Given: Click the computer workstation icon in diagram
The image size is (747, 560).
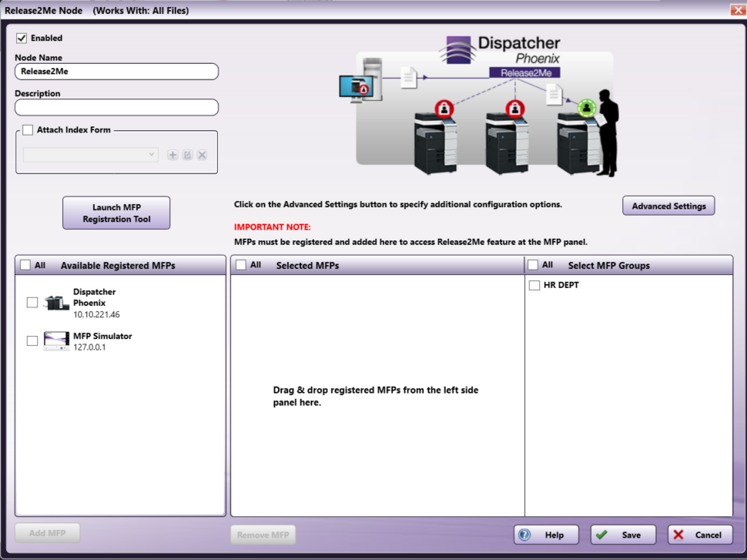Looking at the screenshot, I should tap(360, 80).
